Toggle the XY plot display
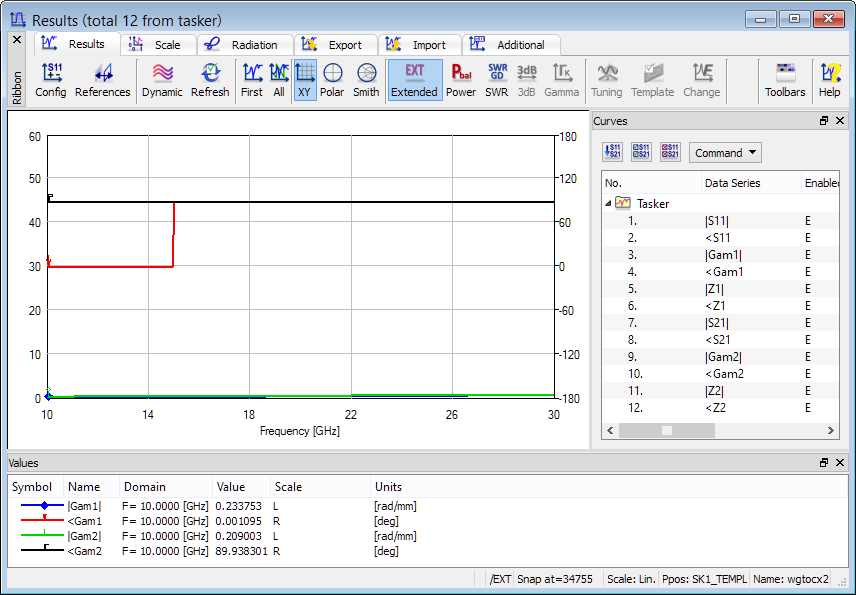Image resolution: width=856 pixels, height=595 pixels. (x=305, y=79)
